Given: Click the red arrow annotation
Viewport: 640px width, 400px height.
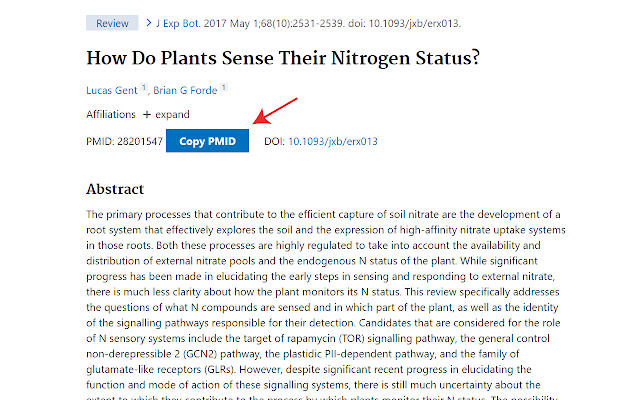Looking at the screenshot, I should (275, 110).
